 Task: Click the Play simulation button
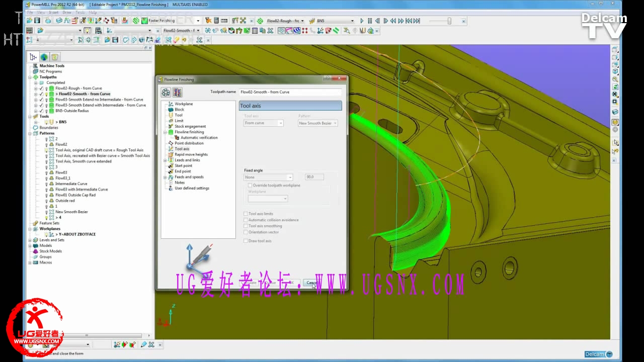(x=362, y=21)
